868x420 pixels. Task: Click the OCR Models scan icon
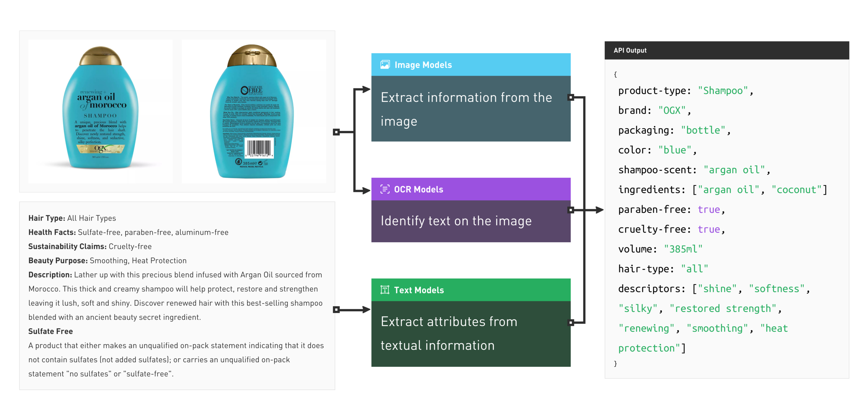[x=385, y=189]
